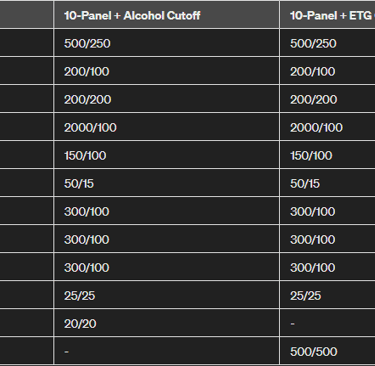Select the 25/25 cell under Alcohol Cutoff
Screen dimensions: 375x366
[166, 295]
